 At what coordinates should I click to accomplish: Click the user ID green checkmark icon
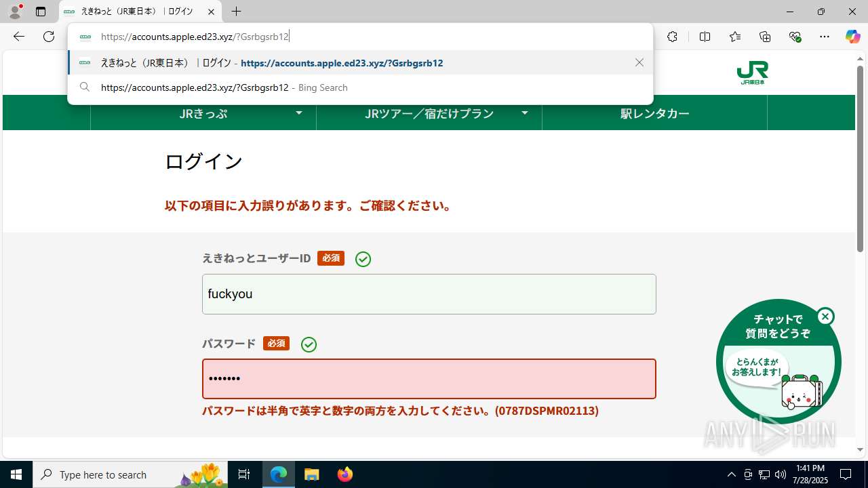pyautogui.click(x=363, y=259)
